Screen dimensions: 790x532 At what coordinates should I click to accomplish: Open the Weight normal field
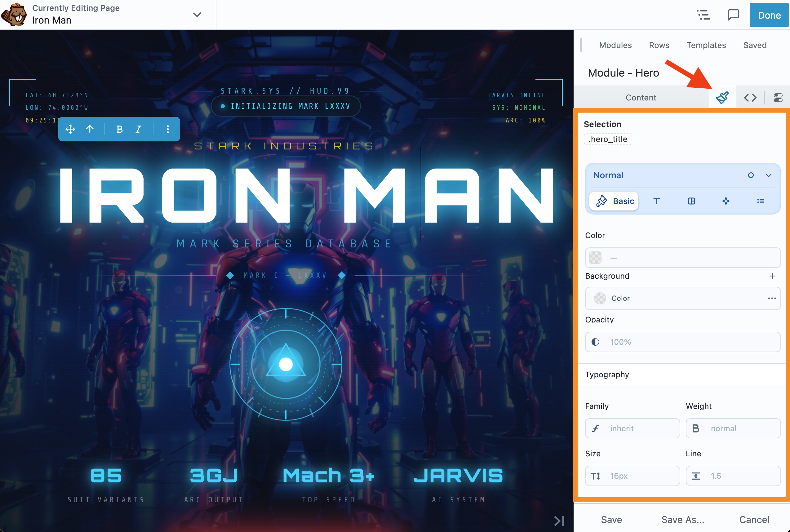pyautogui.click(x=733, y=428)
